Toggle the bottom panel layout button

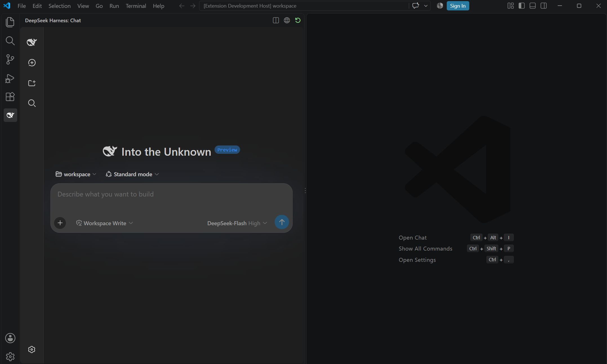coord(533,6)
